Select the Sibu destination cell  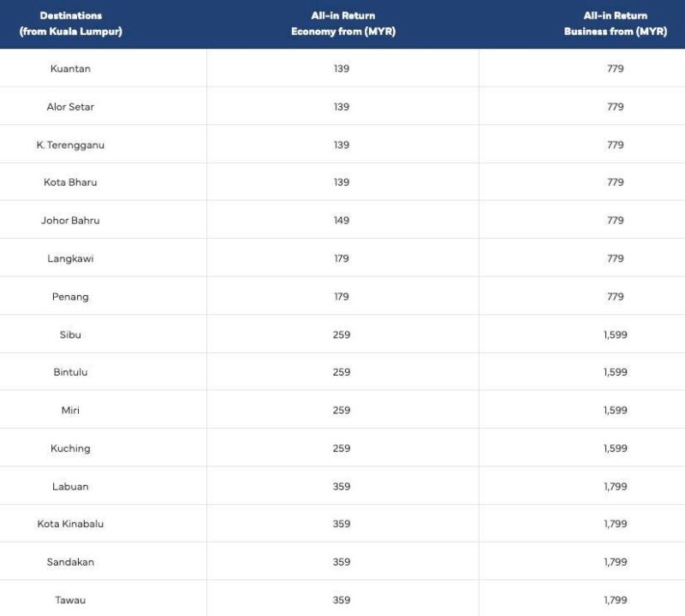point(70,335)
